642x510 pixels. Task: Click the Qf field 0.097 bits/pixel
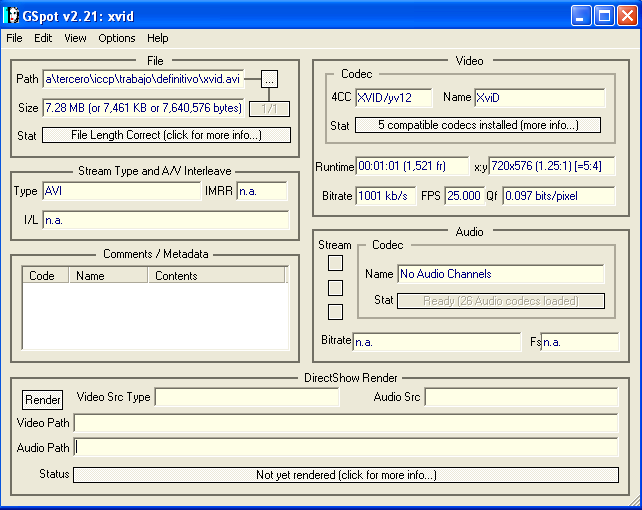pos(558,196)
